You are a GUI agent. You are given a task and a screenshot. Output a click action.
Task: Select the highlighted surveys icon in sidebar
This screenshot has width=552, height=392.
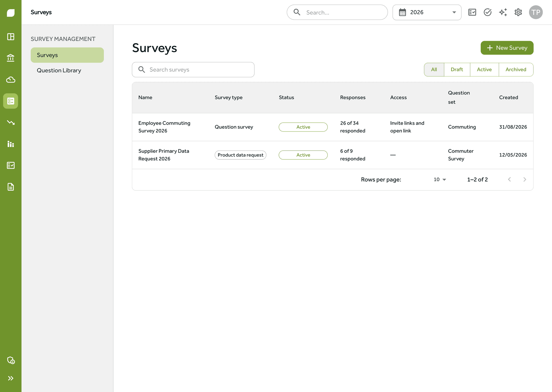pyautogui.click(x=11, y=101)
